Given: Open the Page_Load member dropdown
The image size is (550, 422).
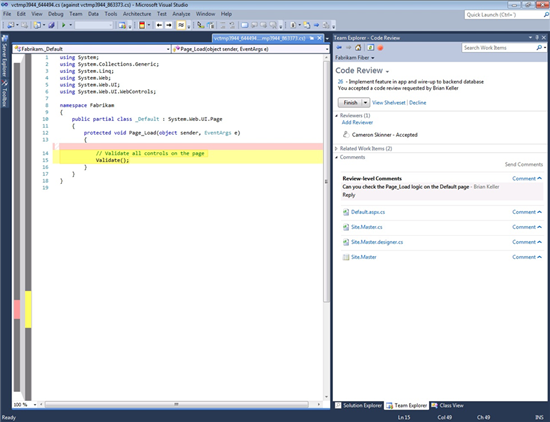Looking at the screenshot, I should [251, 49].
